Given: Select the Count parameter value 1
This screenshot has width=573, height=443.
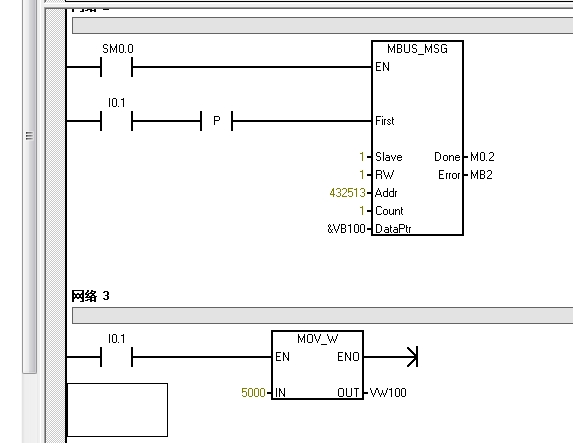Looking at the screenshot, I should click(362, 211).
